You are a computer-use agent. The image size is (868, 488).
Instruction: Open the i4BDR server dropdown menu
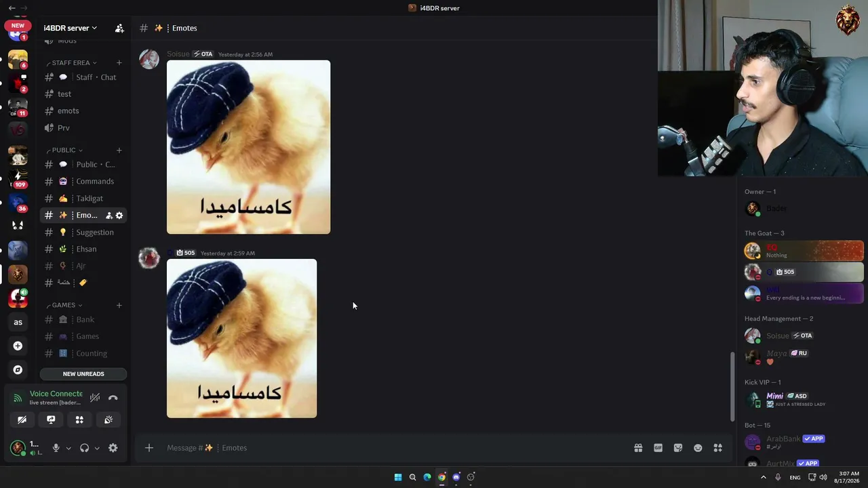(x=71, y=28)
